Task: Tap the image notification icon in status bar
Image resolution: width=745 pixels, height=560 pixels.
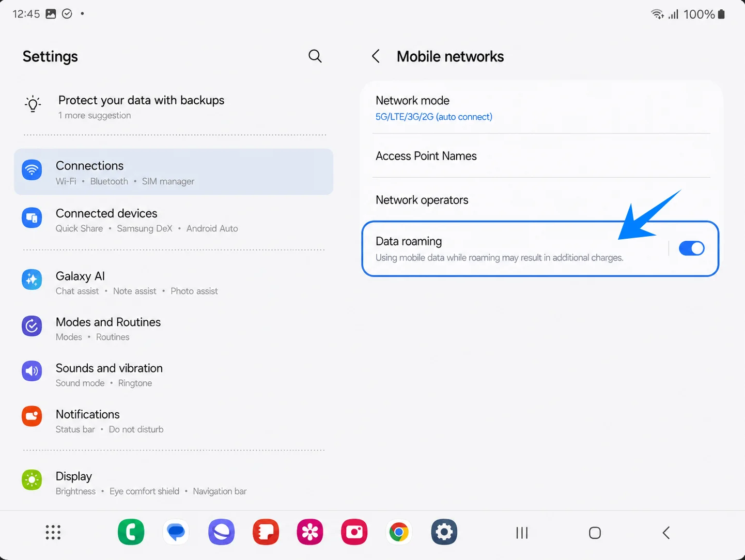Action: [51, 14]
